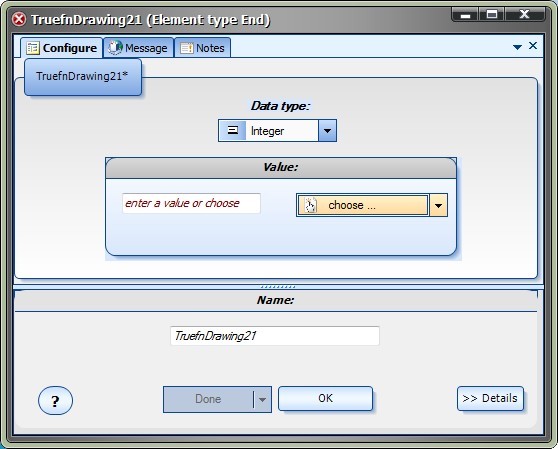Screen dimensions: 558x449
Task: Expand the Done button dropdown arrow
Action: tap(263, 400)
